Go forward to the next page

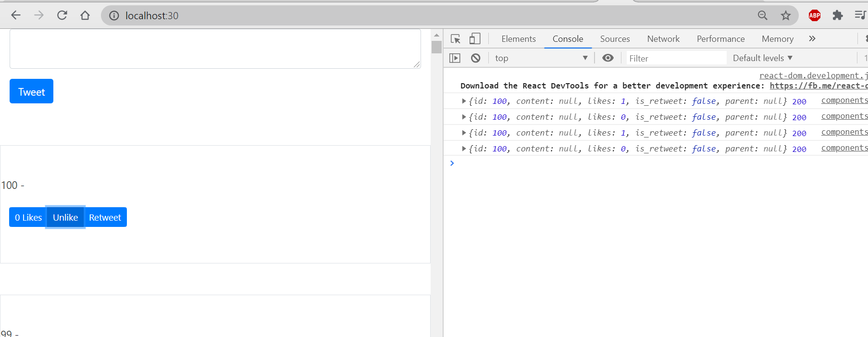pos(39,15)
